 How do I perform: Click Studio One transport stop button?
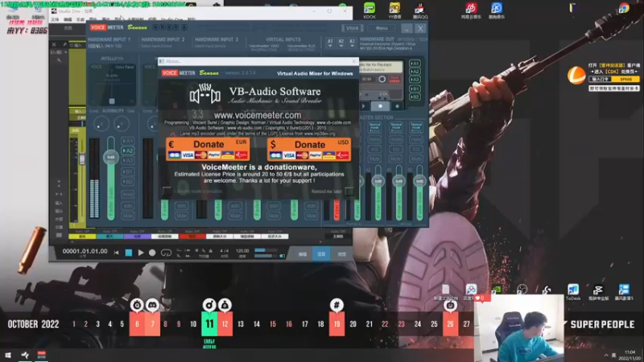[x=129, y=253]
